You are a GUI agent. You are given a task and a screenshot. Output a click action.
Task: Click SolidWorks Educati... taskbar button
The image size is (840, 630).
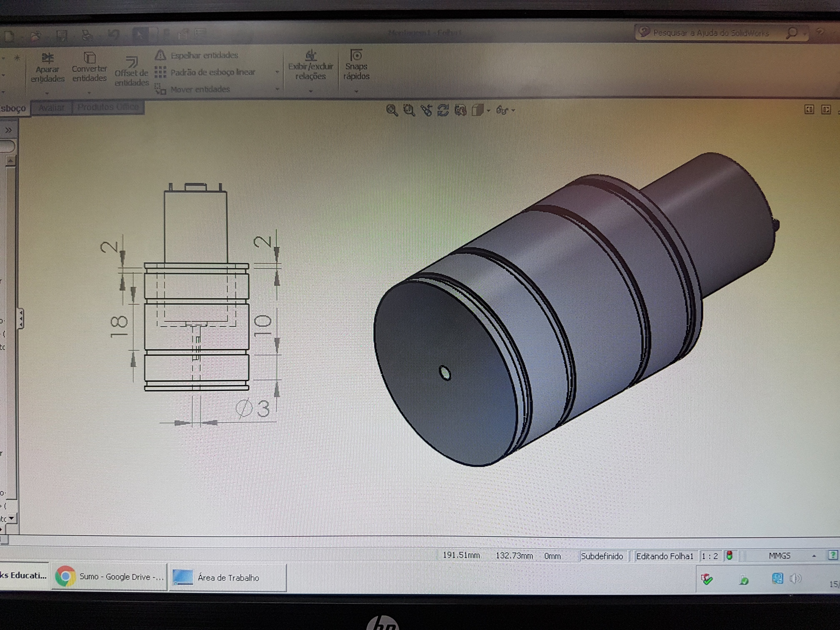[24, 575]
